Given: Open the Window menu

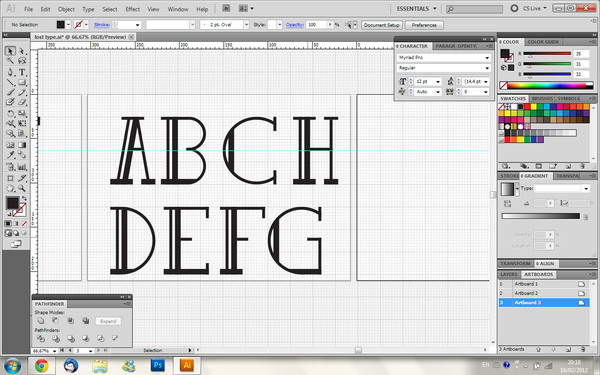Looking at the screenshot, I should (x=178, y=9).
